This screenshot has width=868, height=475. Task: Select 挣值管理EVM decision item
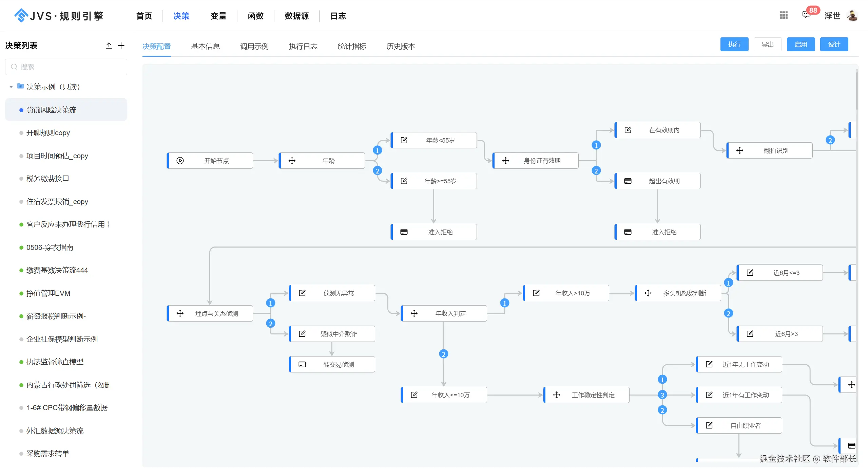coord(48,293)
